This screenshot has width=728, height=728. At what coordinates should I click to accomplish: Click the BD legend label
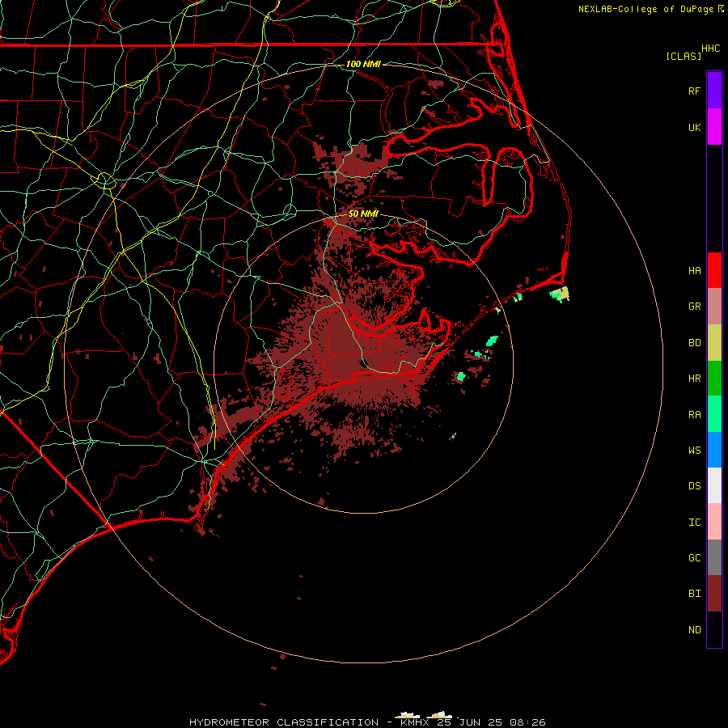(694, 343)
